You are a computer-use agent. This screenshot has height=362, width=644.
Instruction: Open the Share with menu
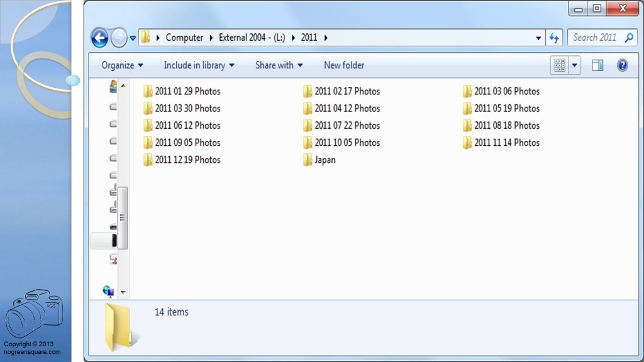point(279,65)
